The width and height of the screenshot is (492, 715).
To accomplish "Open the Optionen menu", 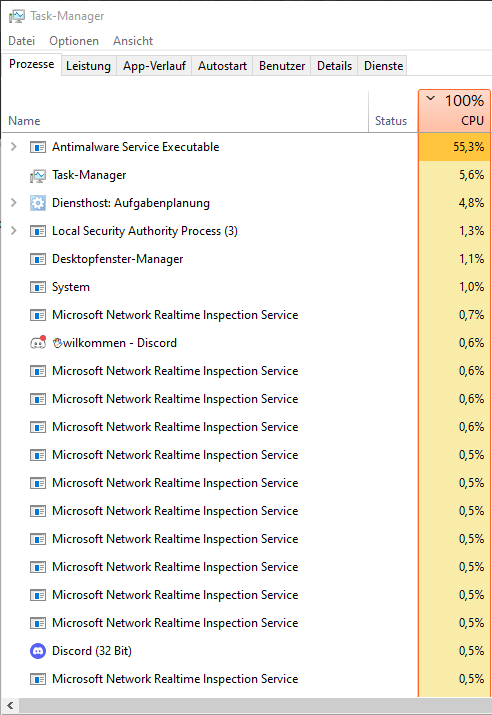I will point(74,41).
